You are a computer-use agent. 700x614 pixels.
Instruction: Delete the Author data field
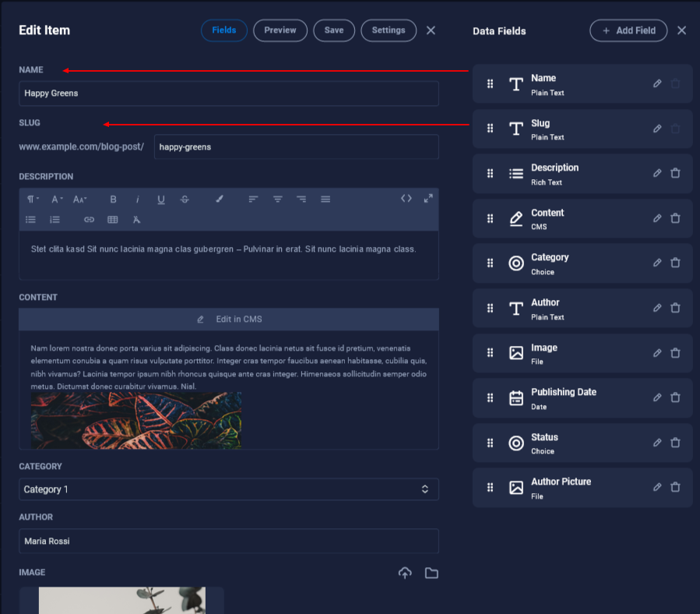pyautogui.click(x=675, y=308)
